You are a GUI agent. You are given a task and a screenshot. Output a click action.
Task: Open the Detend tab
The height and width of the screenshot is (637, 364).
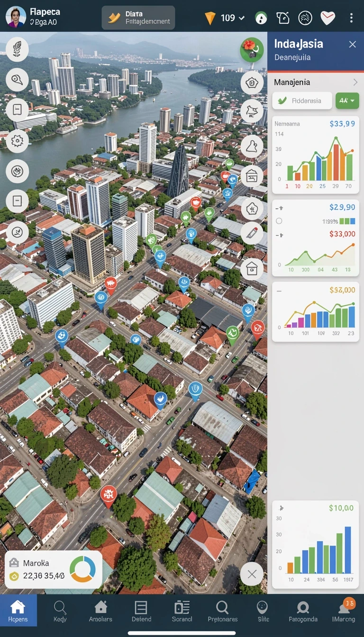(x=141, y=610)
